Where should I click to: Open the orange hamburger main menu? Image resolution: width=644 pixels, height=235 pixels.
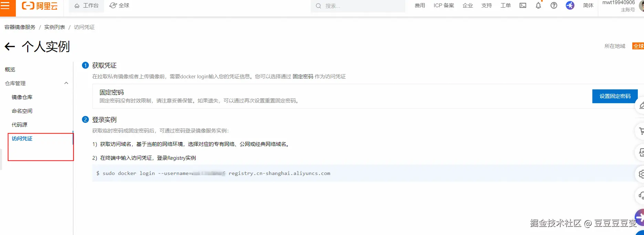coord(5,6)
